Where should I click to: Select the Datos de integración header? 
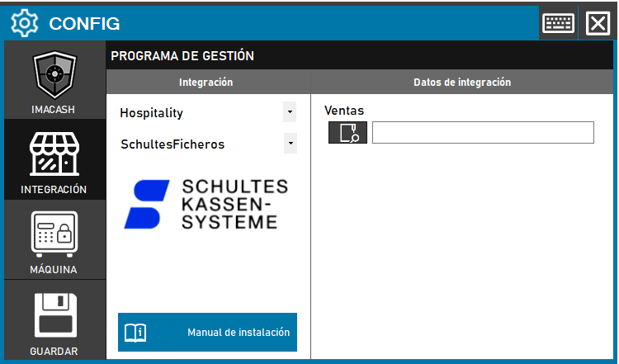click(461, 82)
